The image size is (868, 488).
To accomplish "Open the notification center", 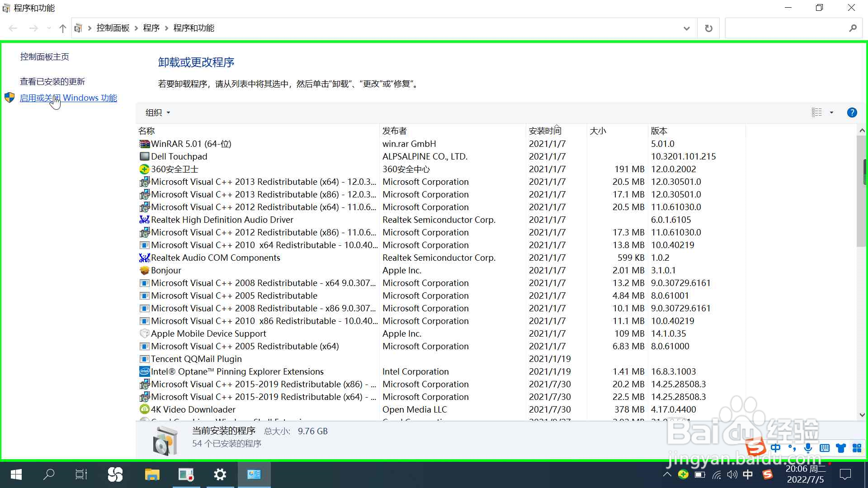I will click(845, 474).
